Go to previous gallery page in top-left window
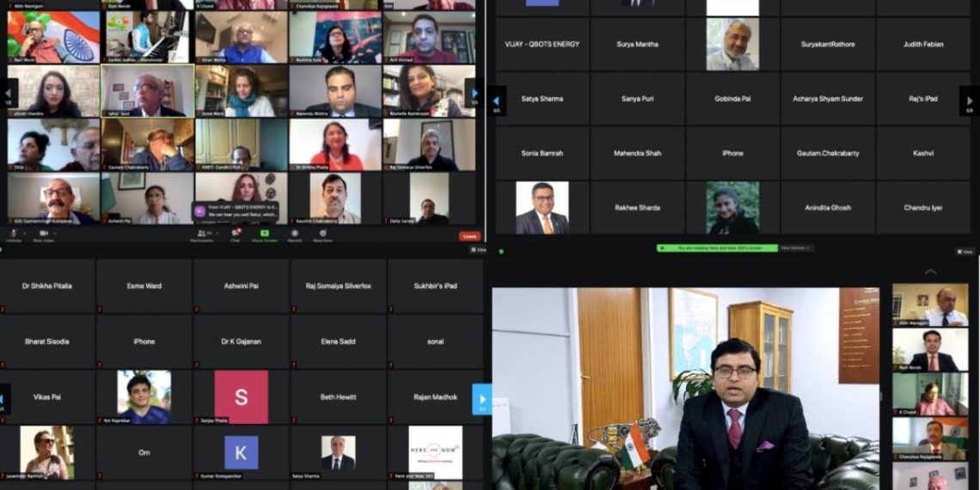The image size is (980, 490). [x=8, y=93]
